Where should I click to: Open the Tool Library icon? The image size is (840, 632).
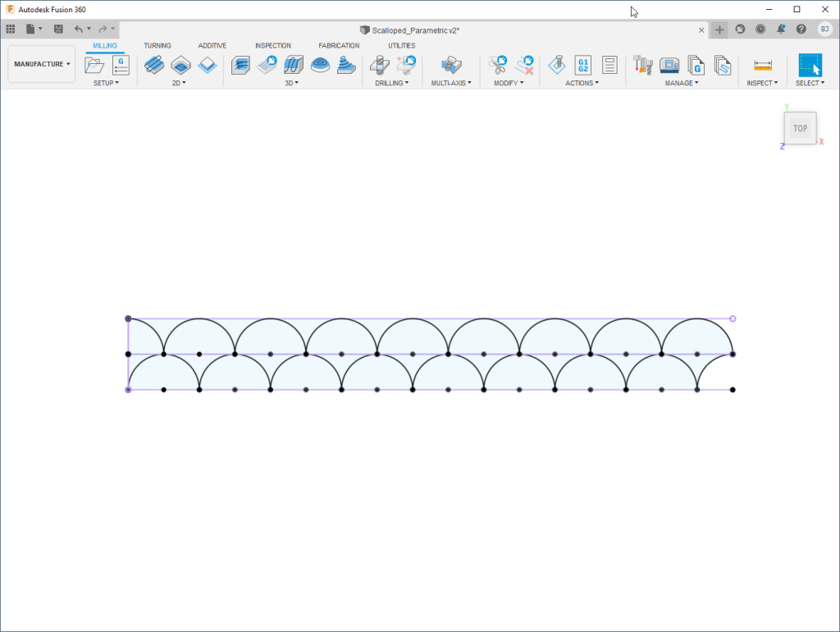(642, 65)
